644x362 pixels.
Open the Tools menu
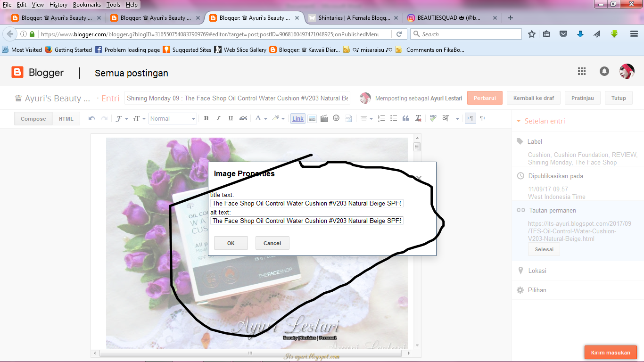(x=113, y=5)
